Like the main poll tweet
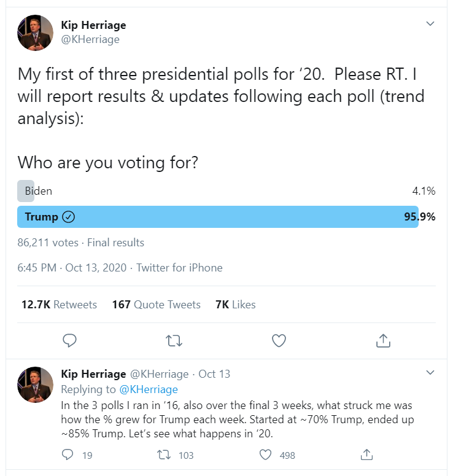Image resolution: width=453 pixels, height=476 pixels. click(x=279, y=340)
